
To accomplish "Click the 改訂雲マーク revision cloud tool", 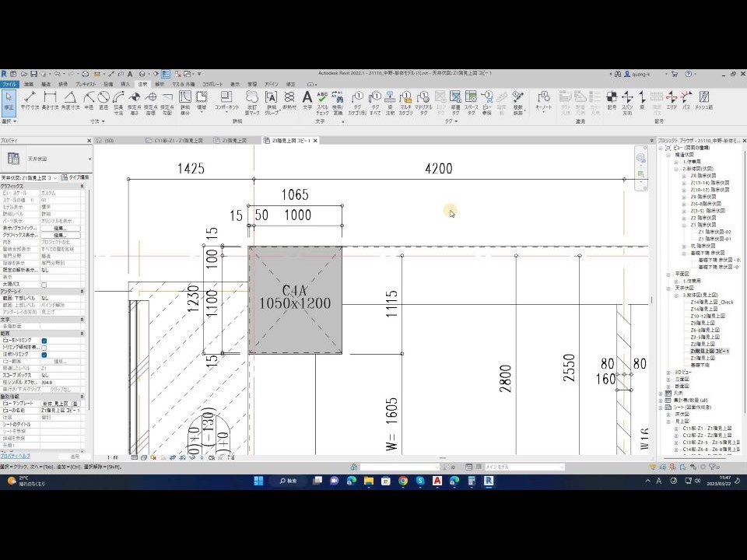I will 252,103.
